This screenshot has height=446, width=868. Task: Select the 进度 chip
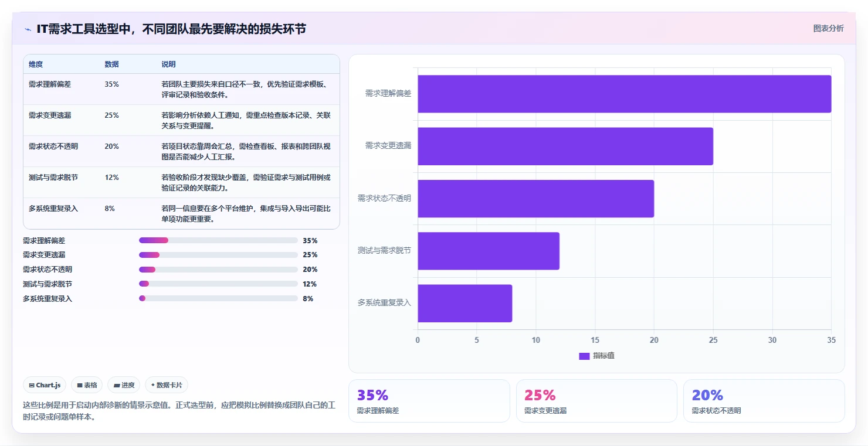point(124,385)
